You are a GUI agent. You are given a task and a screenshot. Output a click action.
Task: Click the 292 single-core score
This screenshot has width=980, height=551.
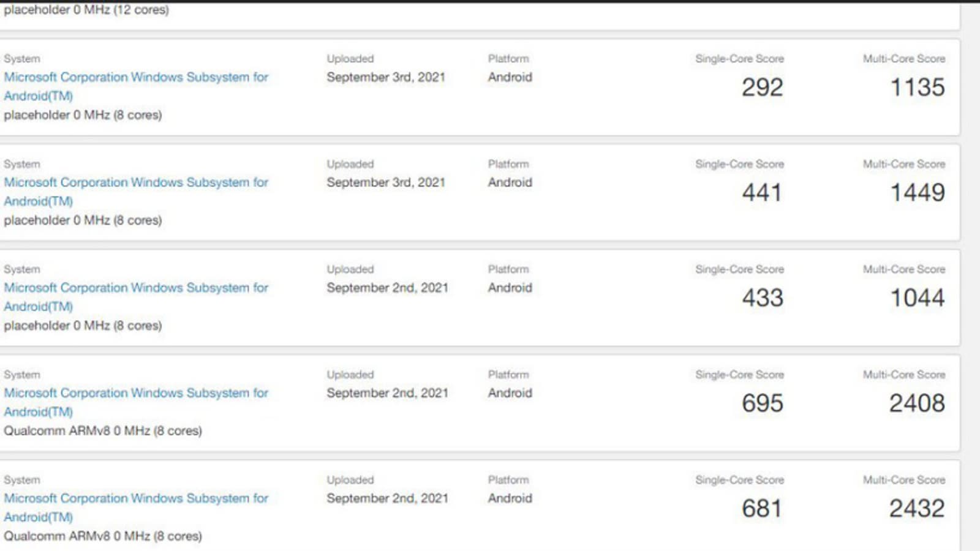pos(762,88)
